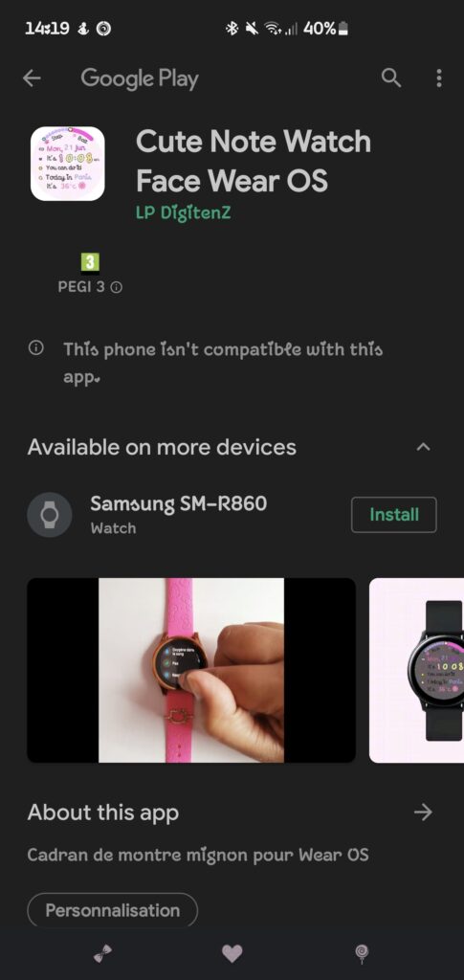Tap the bow icon in bottom navigation
The width and height of the screenshot is (464, 980).
(x=103, y=953)
